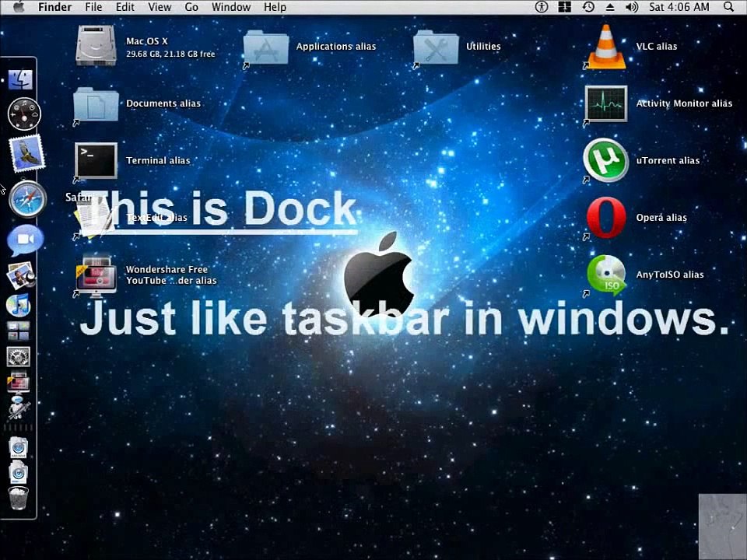747x560 pixels.
Task: Select the Applications alias folder
Action: pos(265,47)
